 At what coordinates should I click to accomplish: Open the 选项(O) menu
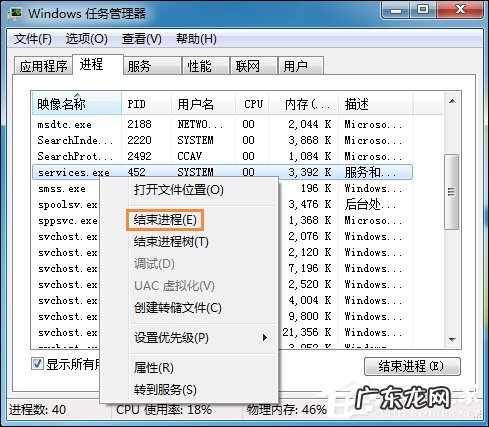pyautogui.click(x=86, y=39)
